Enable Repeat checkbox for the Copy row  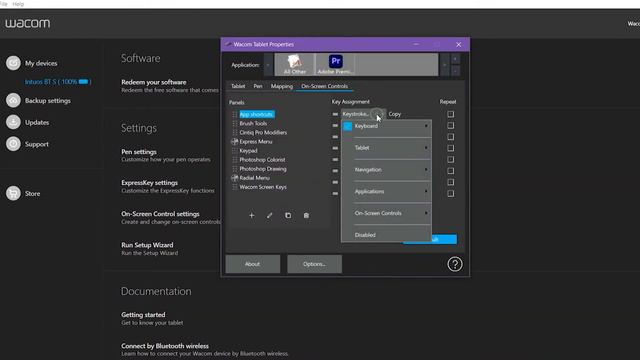(451, 114)
